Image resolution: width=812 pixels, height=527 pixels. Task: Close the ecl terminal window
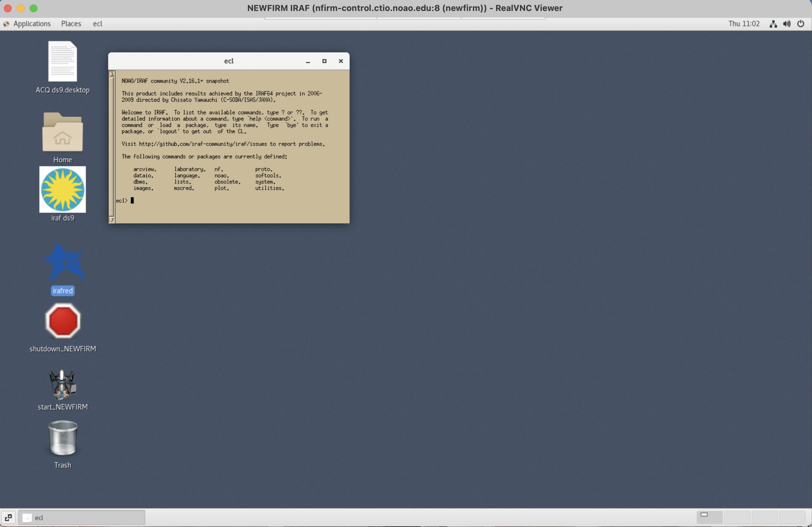click(340, 61)
